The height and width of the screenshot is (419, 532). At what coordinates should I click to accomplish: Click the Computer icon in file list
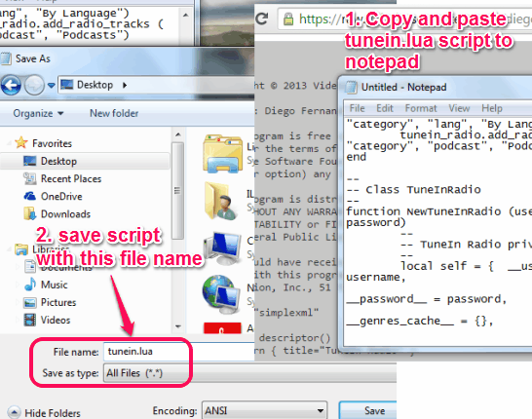222,248
